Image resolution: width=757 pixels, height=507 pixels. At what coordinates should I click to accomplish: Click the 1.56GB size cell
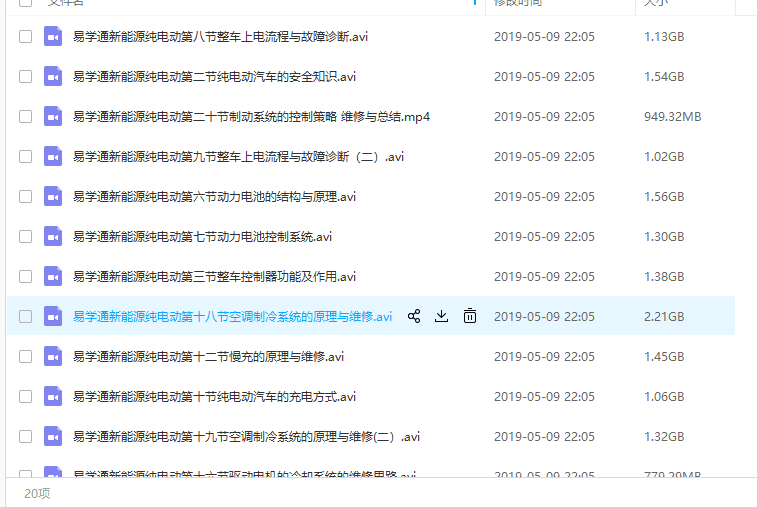pos(664,197)
